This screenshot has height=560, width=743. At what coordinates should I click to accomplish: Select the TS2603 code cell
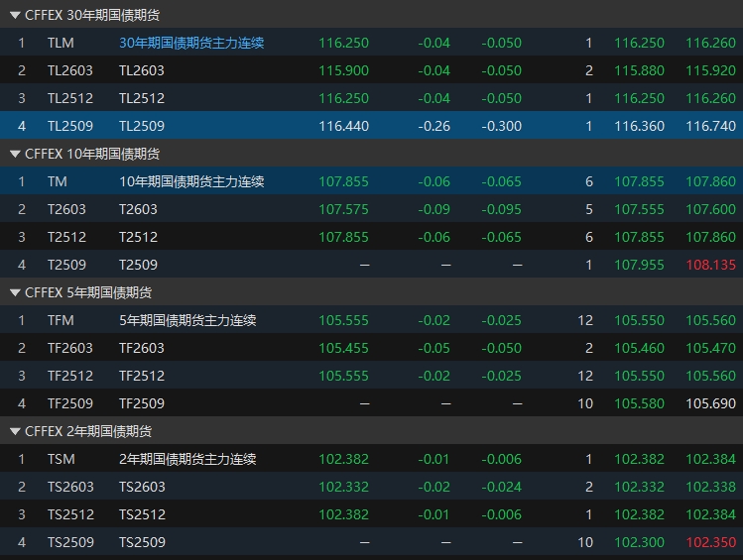70,487
